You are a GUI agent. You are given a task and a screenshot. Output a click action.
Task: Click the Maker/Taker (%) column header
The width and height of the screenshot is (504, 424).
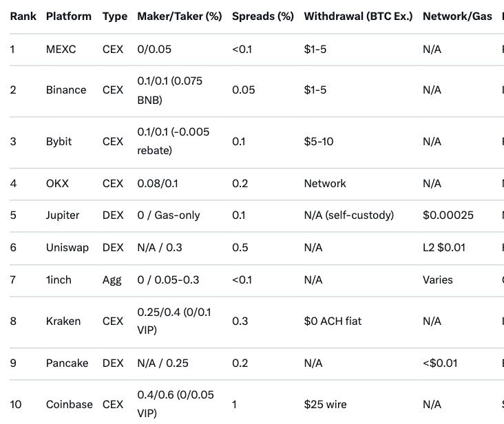click(180, 16)
